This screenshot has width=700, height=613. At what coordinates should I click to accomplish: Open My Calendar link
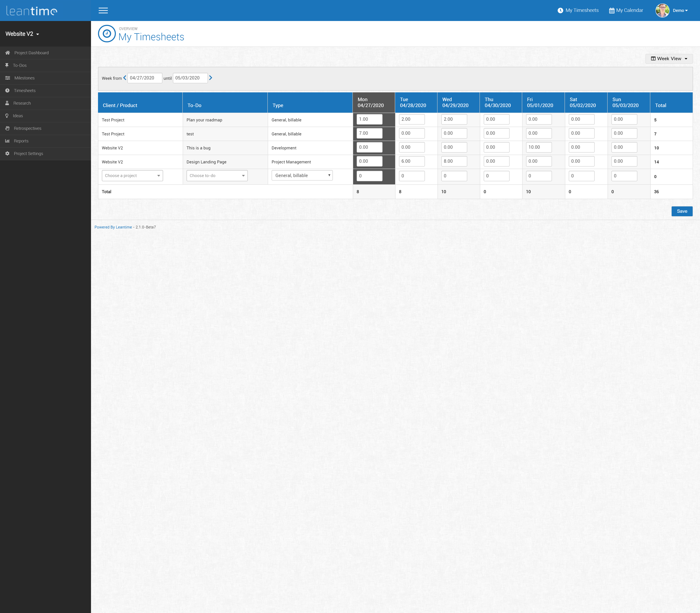(626, 10)
